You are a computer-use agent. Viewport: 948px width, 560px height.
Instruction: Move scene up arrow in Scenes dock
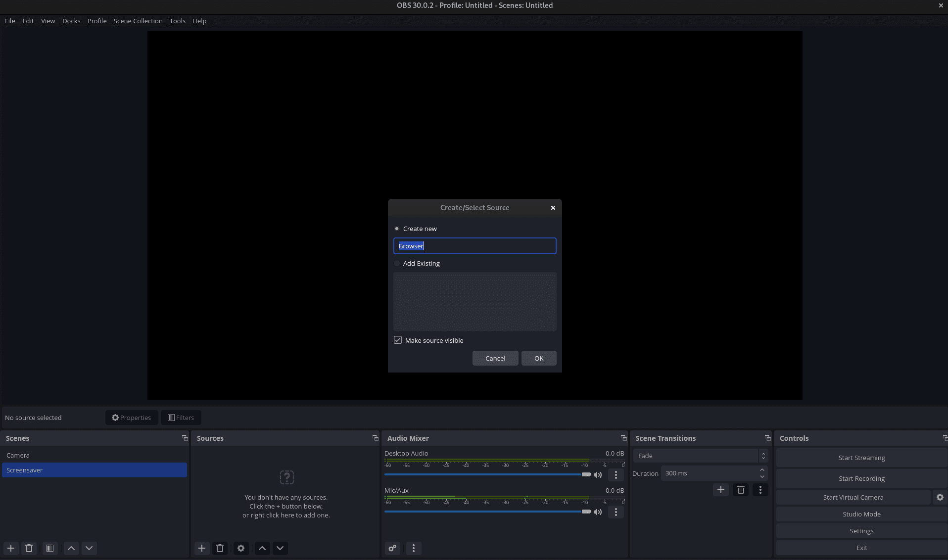coord(71,548)
